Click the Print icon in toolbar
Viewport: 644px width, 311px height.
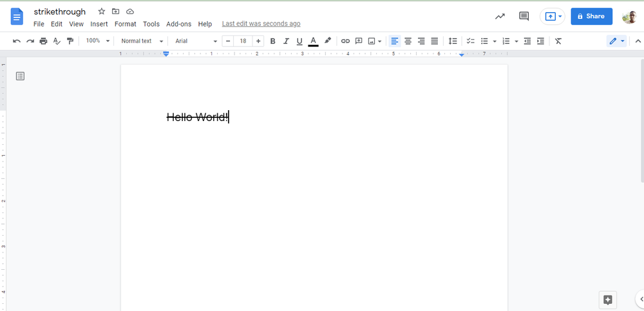43,41
